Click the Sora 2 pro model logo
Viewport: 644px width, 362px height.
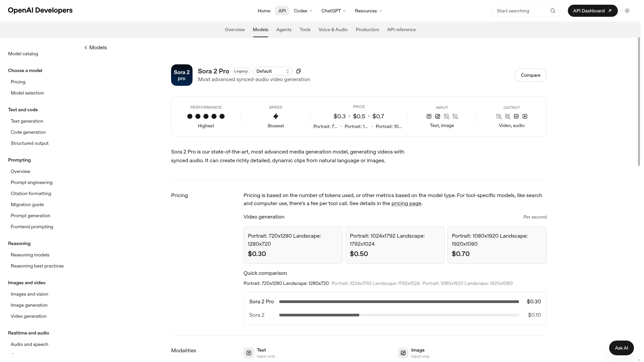pyautogui.click(x=182, y=75)
